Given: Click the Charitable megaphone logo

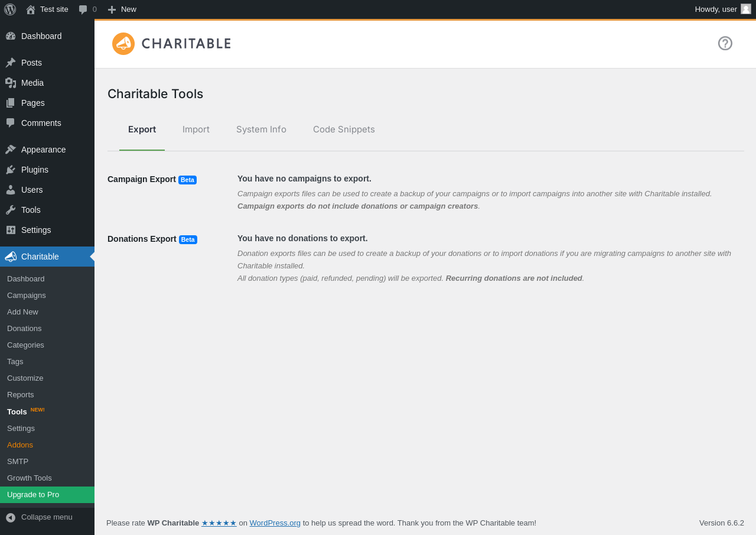Looking at the screenshot, I should (x=123, y=44).
